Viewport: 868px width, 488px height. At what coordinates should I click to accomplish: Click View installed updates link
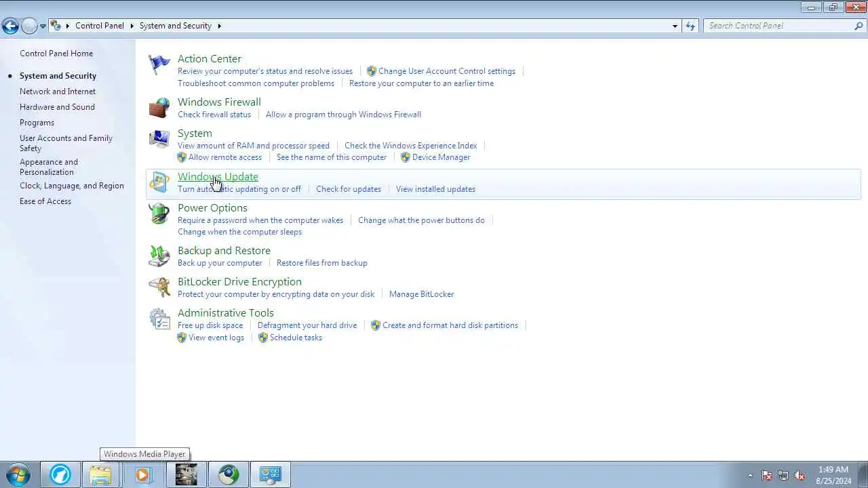point(435,189)
